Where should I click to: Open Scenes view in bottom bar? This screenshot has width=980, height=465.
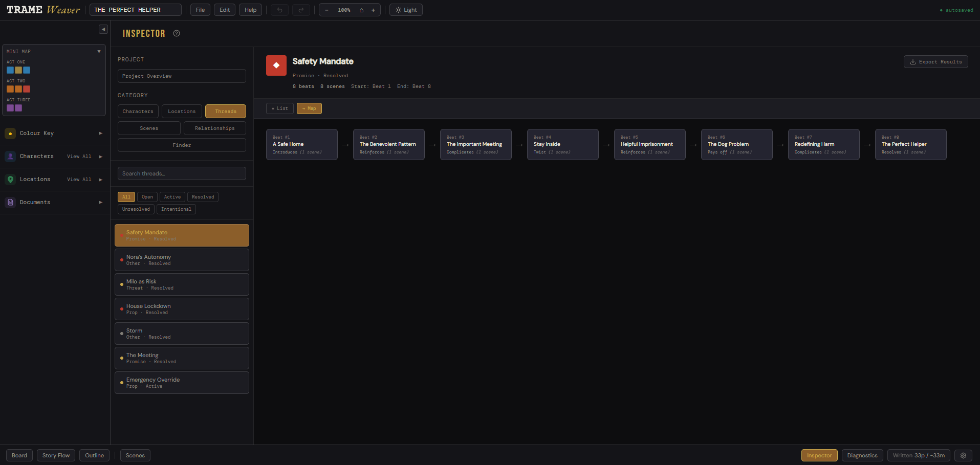[135, 455]
